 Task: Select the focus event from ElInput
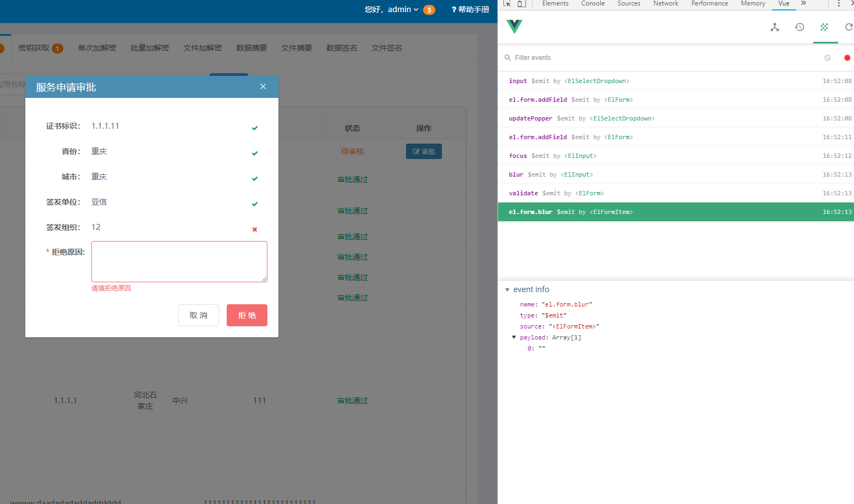[676, 156]
